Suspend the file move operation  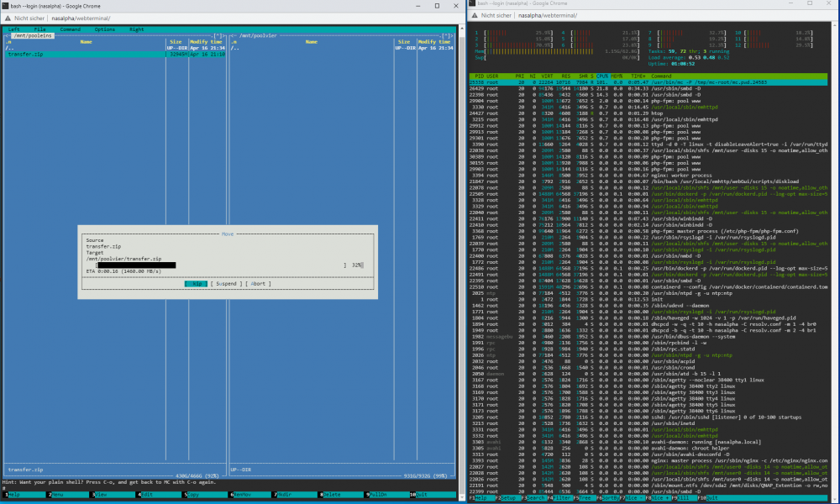point(226,284)
